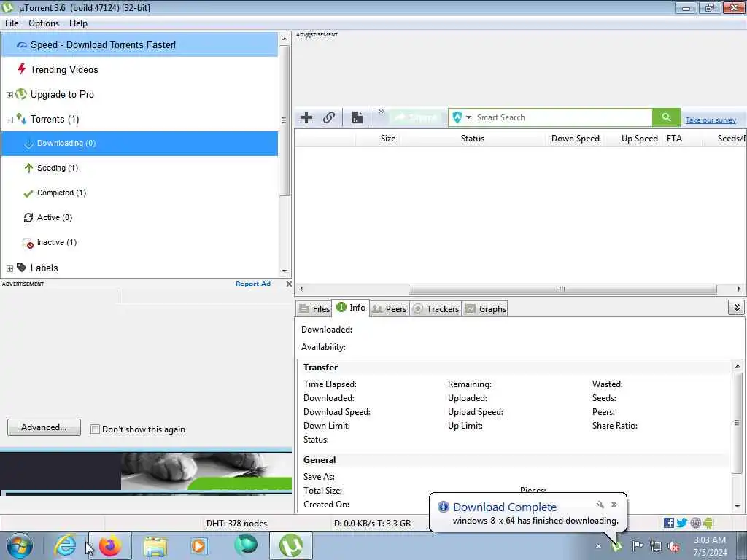Switch to the Files tab
The width and height of the screenshot is (747, 560).
pos(314,308)
